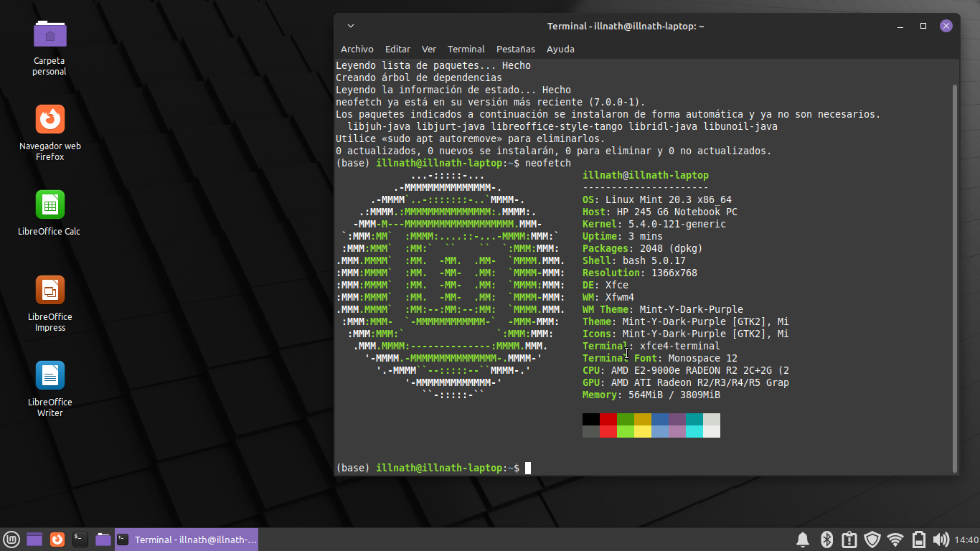Click the 'OS: Linux Mint 20.3 x86_64' line

[x=657, y=199]
